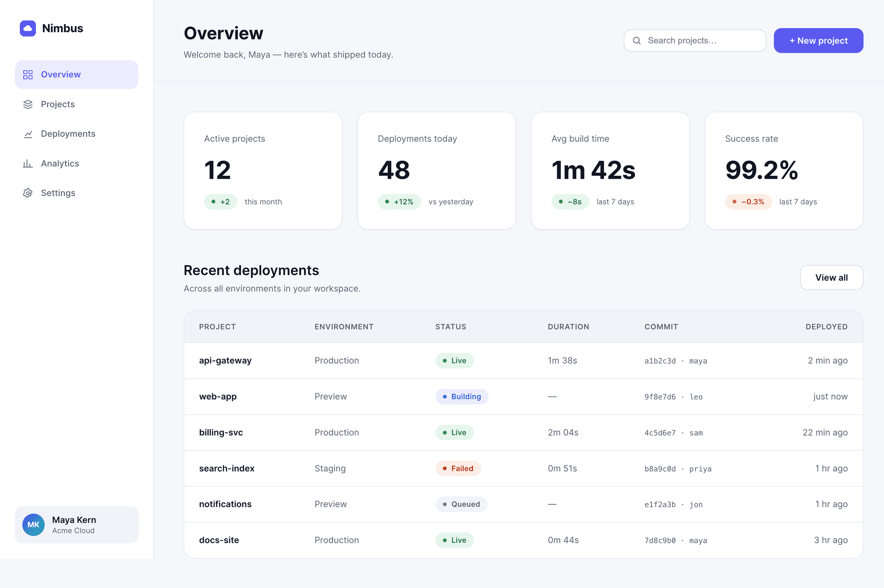Click the COMMIT column header
884x588 pixels.
point(661,327)
